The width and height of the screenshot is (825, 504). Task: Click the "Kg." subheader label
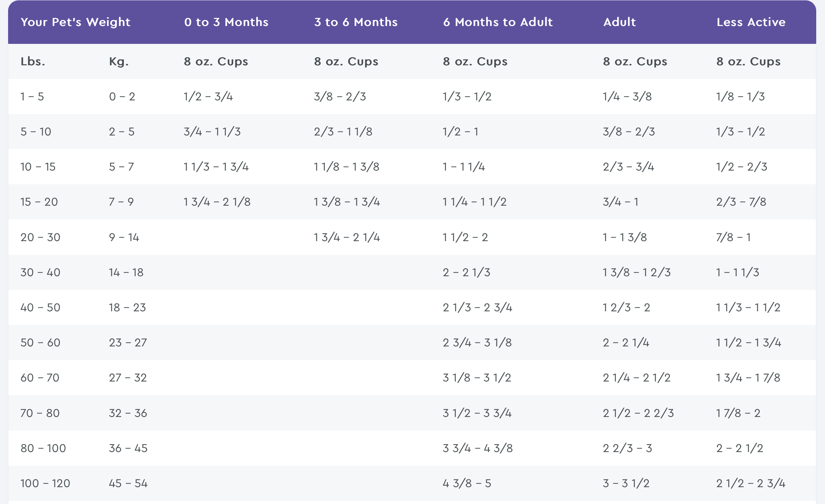(119, 61)
